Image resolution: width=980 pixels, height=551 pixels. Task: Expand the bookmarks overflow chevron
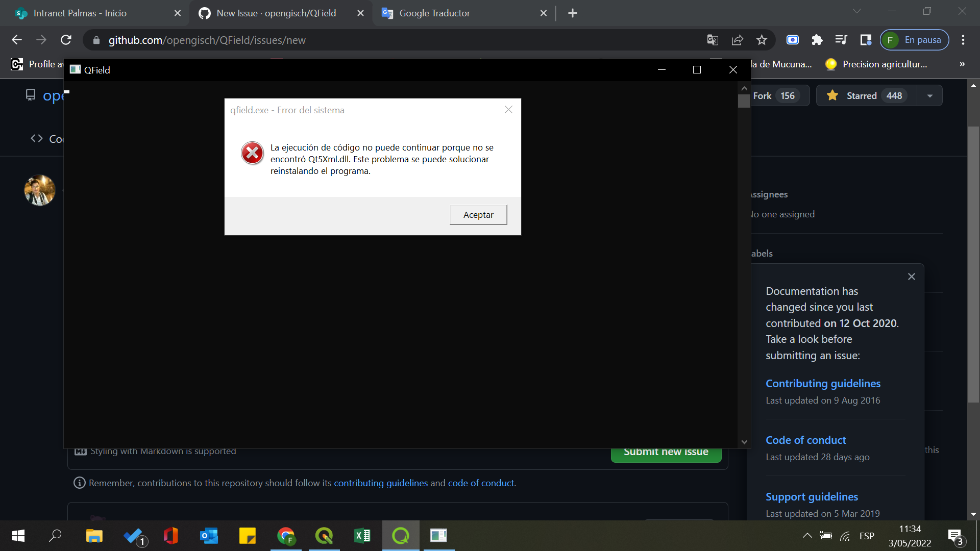[x=962, y=64]
